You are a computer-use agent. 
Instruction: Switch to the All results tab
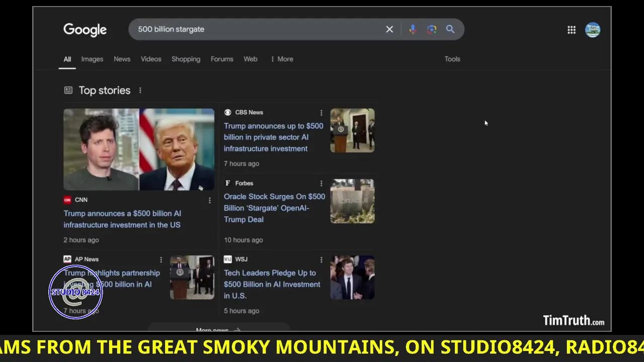[67, 59]
